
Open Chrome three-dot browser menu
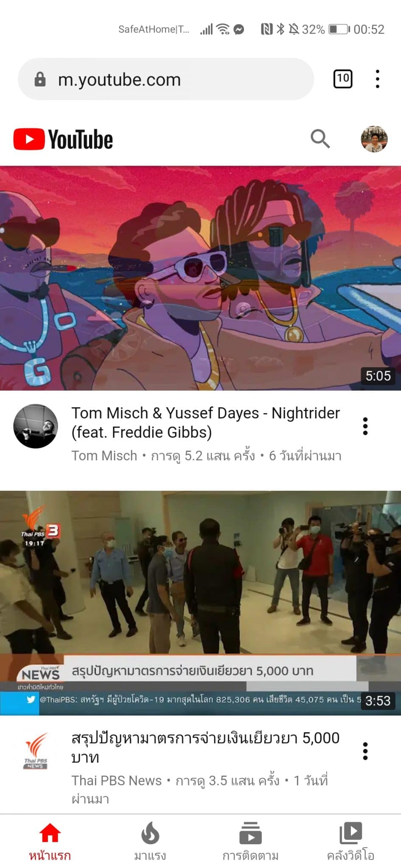pyautogui.click(x=377, y=79)
